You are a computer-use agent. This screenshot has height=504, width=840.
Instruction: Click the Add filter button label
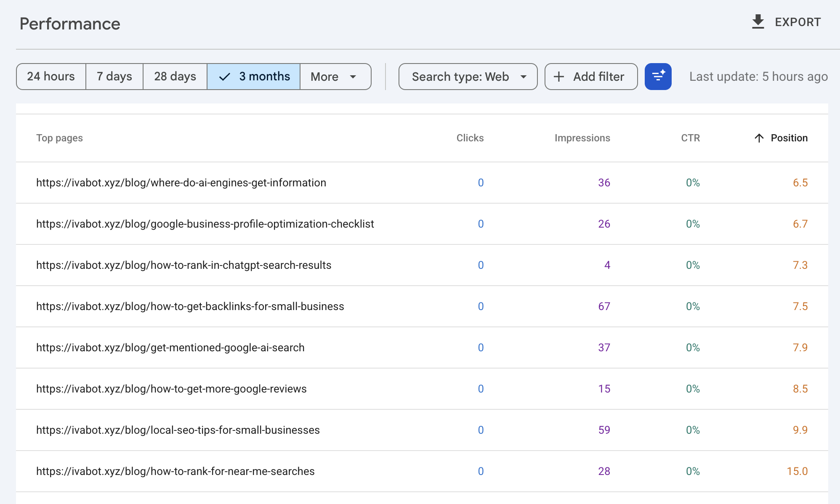click(598, 77)
